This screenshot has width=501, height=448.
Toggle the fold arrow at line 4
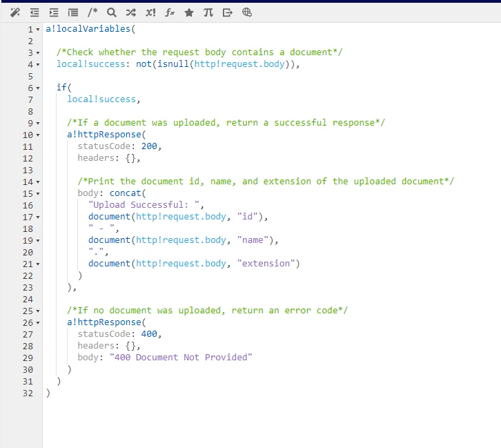38,65
